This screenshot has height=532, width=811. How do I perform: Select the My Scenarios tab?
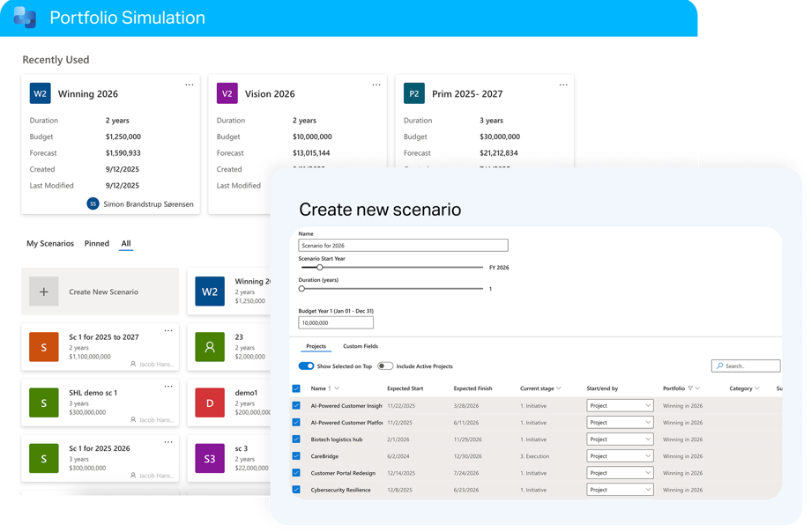(50, 243)
